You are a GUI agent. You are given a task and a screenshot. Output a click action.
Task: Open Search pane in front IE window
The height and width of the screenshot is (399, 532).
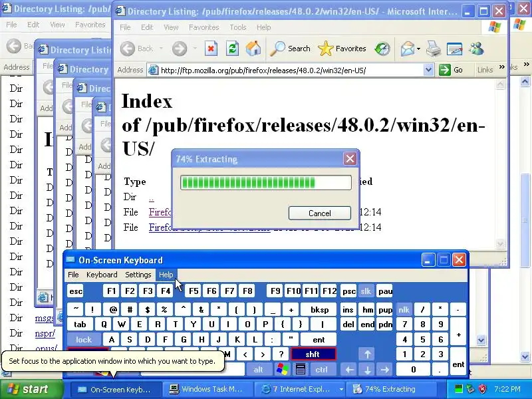pyautogui.click(x=291, y=49)
